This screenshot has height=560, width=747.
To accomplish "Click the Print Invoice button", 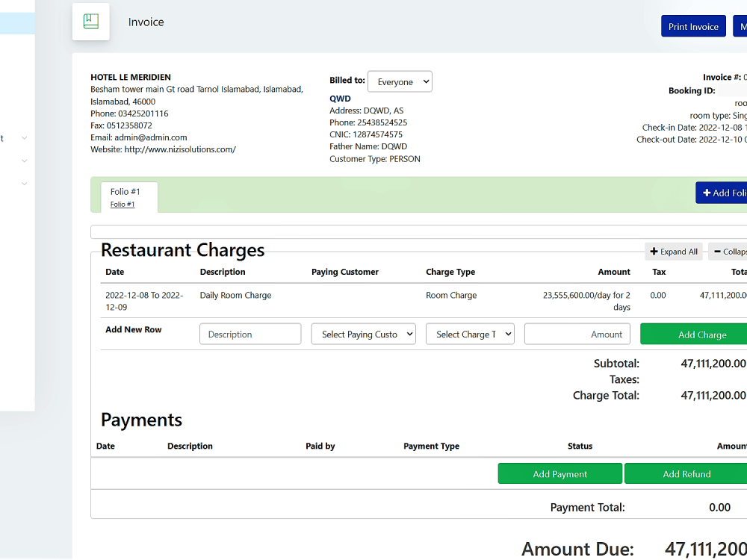I will pos(693,26).
